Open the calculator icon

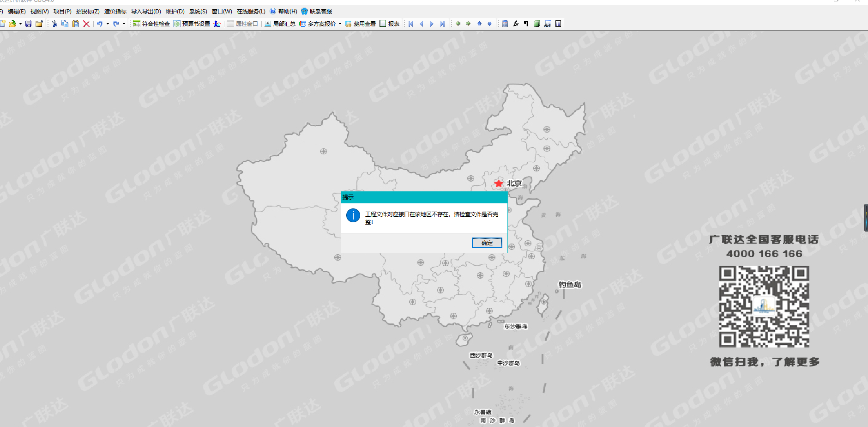[505, 24]
